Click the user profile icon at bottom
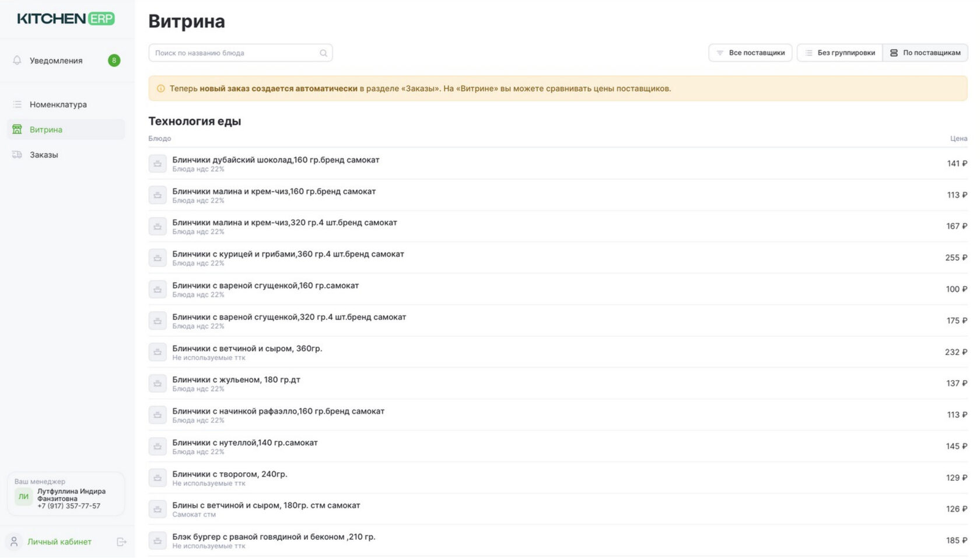This screenshot has width=980, height=558. pos(15,542)
